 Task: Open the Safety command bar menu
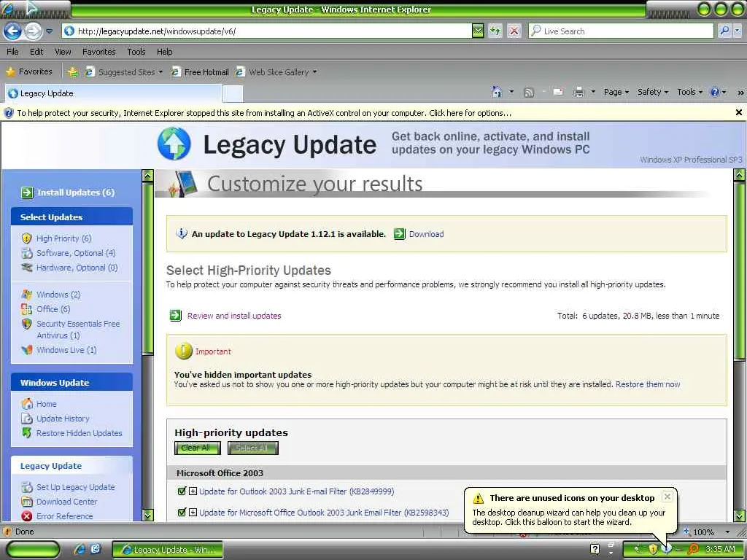pyautogui.click(x=653, y=92)
